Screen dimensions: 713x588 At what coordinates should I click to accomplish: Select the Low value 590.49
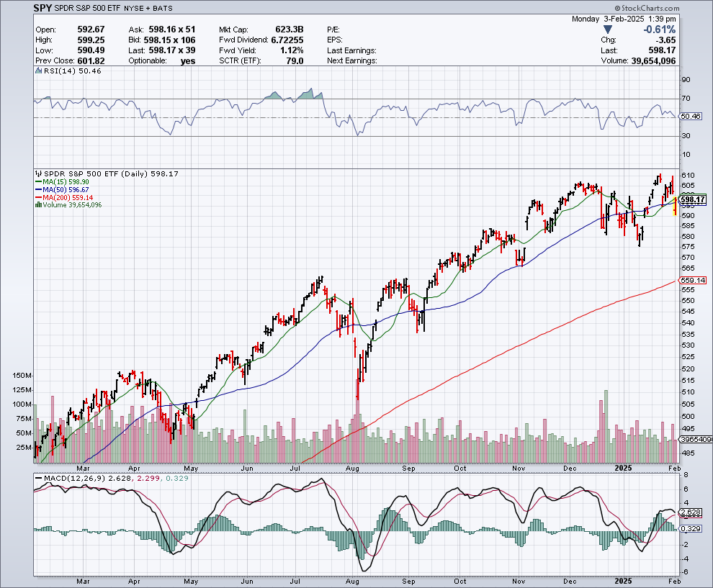pyautogui.click(x=91, y=50)
